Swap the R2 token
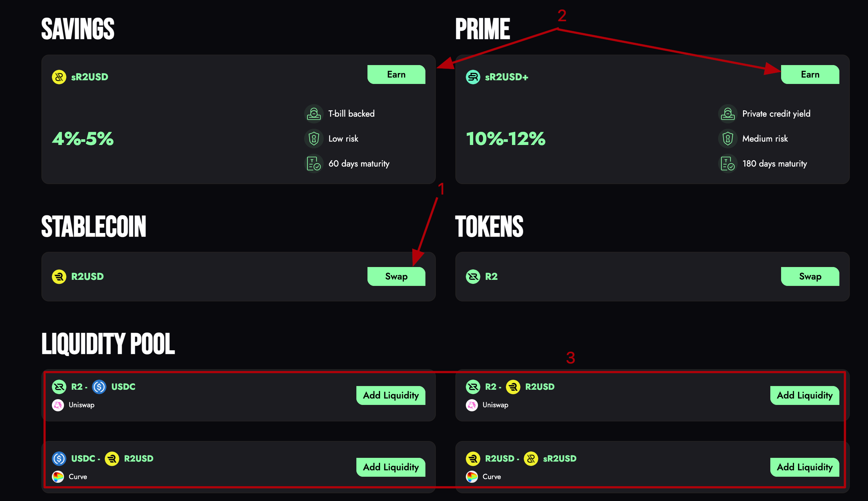 [x=809, y=276]
